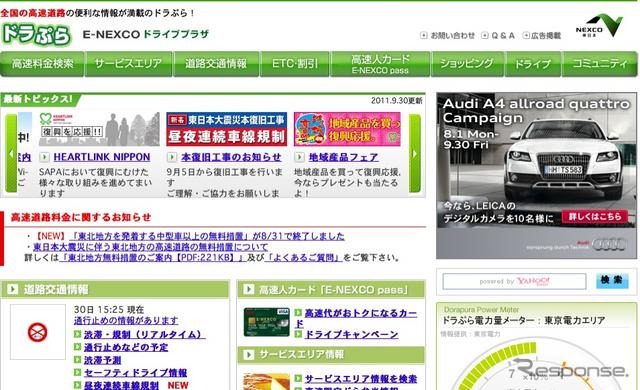Click HEARTLINK NIPPON link
This screenshot has width=640, height=390.
tap(102, 157)
